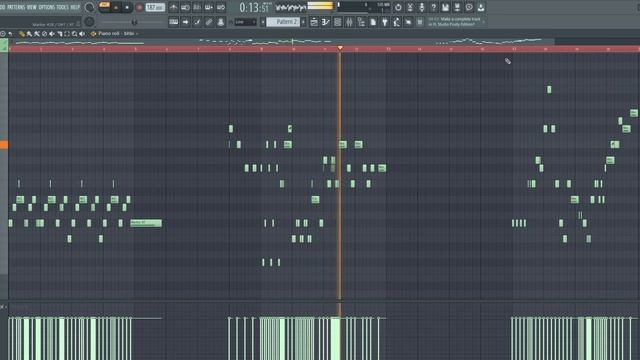
Task: Open the global snap 'Line' dropdown
Action: pos(245,22)
